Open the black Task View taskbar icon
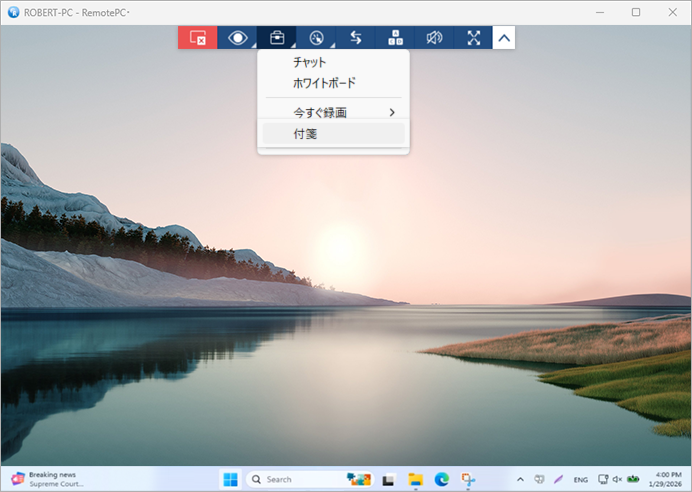The image size is (692, 492). click(x=388, y=479)
